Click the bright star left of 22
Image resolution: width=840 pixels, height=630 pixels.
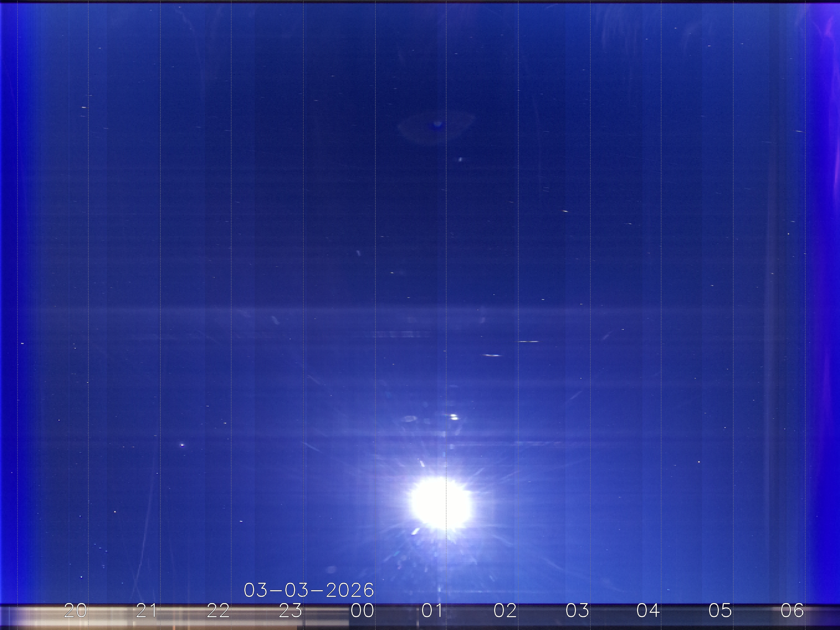tap(182, 445)
